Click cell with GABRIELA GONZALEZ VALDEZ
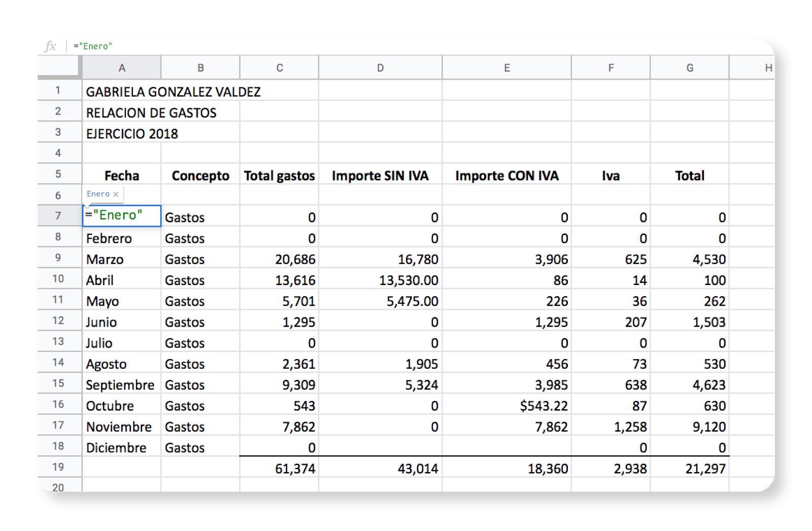This screenshot has height=531, width=812. pyautogui.click(x=173, y=92)
